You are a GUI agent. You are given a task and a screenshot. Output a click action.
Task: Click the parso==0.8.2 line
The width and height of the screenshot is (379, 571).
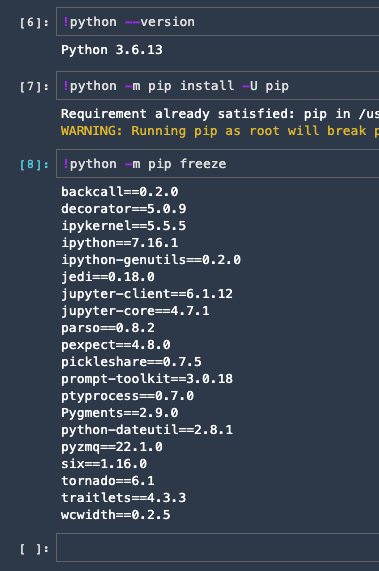tap(108, 328)
